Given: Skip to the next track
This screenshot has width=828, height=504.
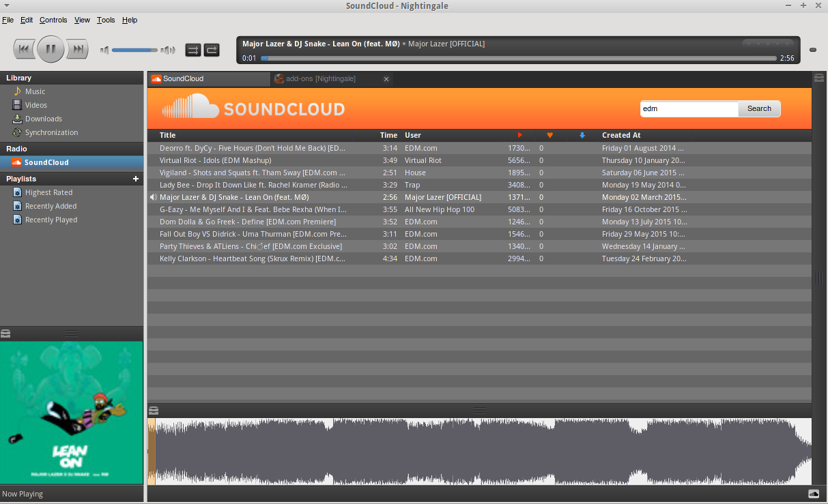Looking at the screenshot, I should 78,49.
